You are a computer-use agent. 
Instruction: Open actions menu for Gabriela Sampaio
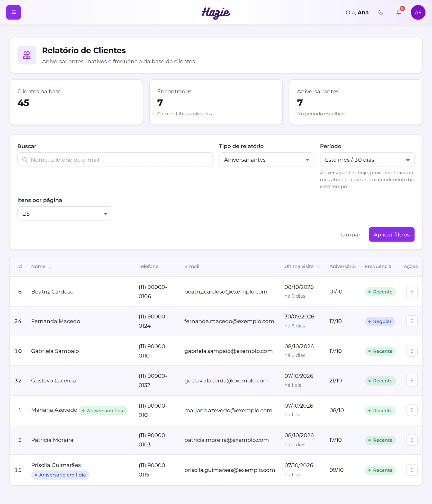click(x=412, y=351)
